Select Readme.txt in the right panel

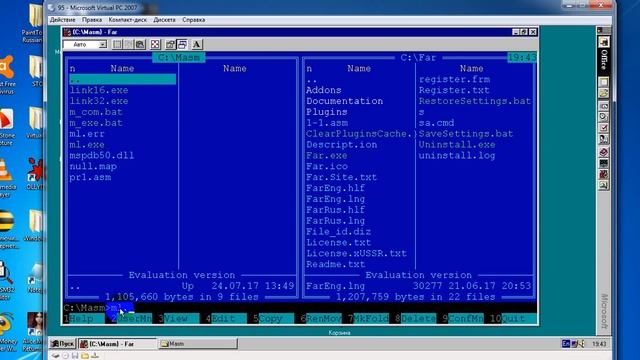[x=336, y=264]
